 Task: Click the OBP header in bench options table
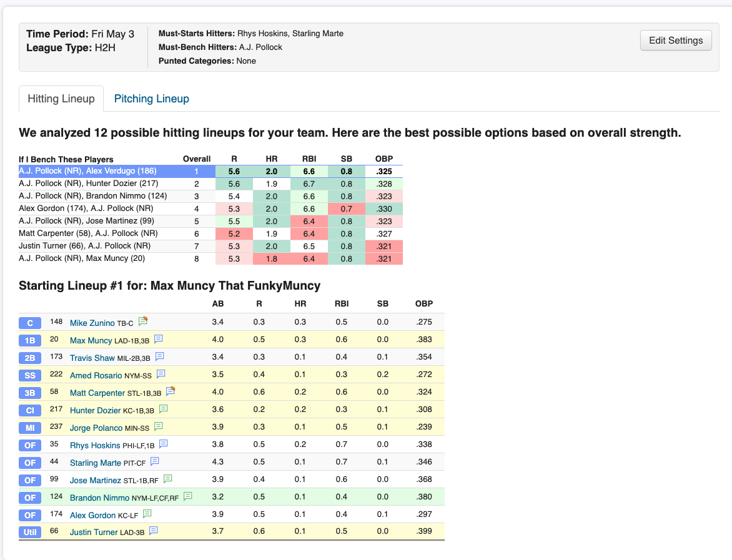pos(384,159)
